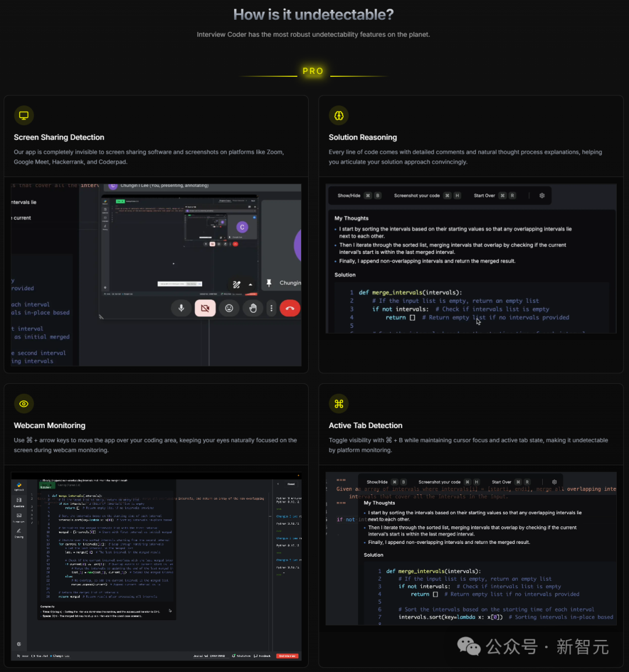Image resolution: width=629 pixels, height=672 pixels.
Task: Open the Drawing tool in the CoderPad sidebar
Action: (19, 533)
